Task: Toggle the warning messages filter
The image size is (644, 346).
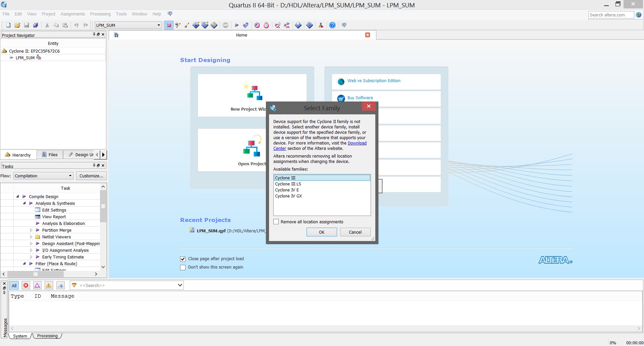Action: point(49,286)
